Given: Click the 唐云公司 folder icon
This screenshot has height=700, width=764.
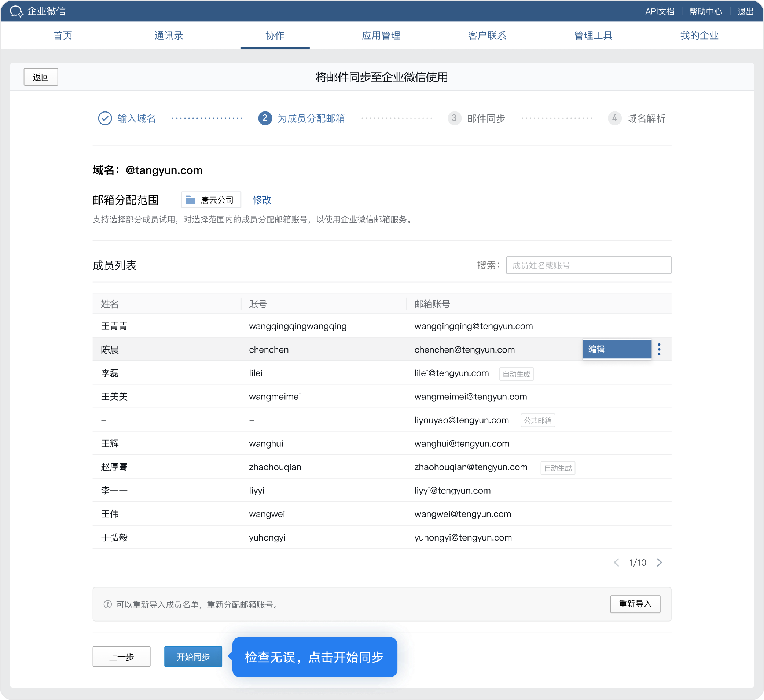Looking at the screenshot, I should [190, 200].
